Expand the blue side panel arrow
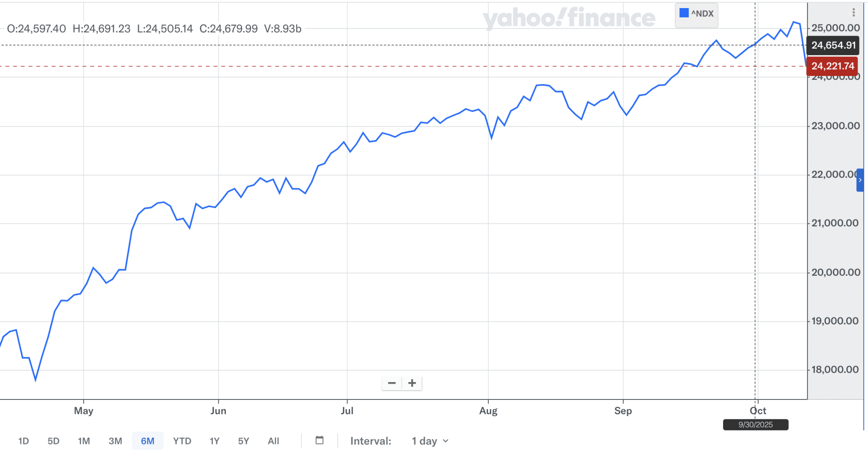Image resolution: width=868 pixels, height=455 pixels. 860,180
